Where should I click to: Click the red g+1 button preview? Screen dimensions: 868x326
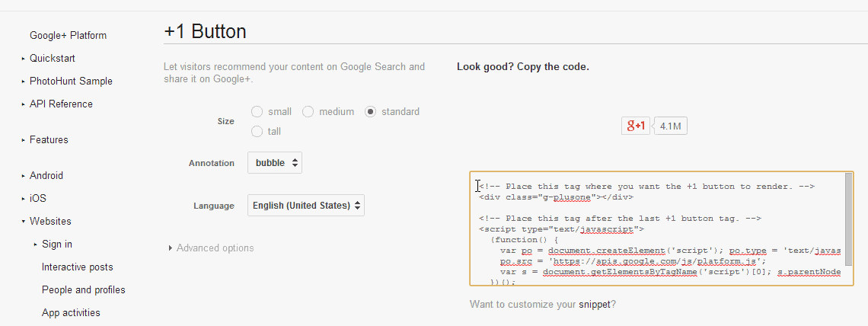click(x=636, y=126)
